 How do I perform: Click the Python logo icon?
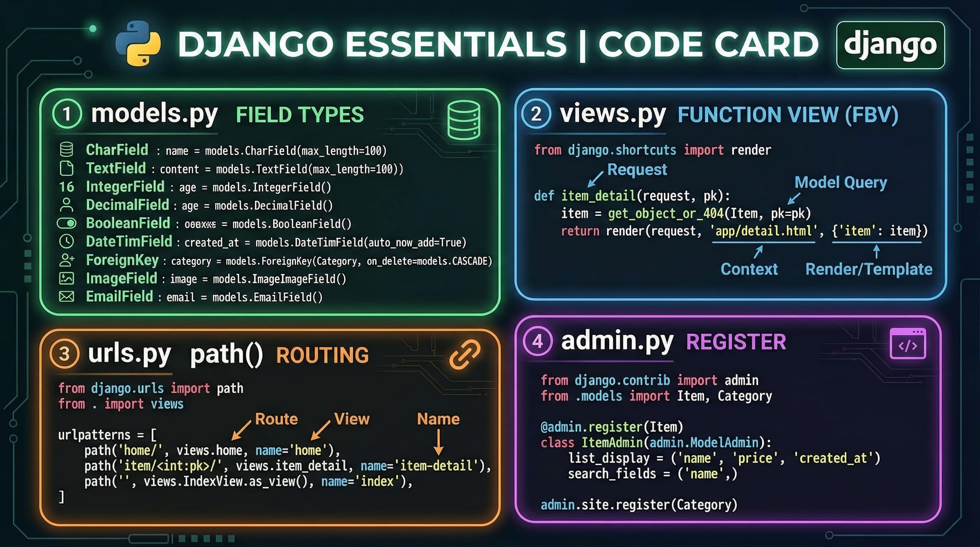pos(138,43)
